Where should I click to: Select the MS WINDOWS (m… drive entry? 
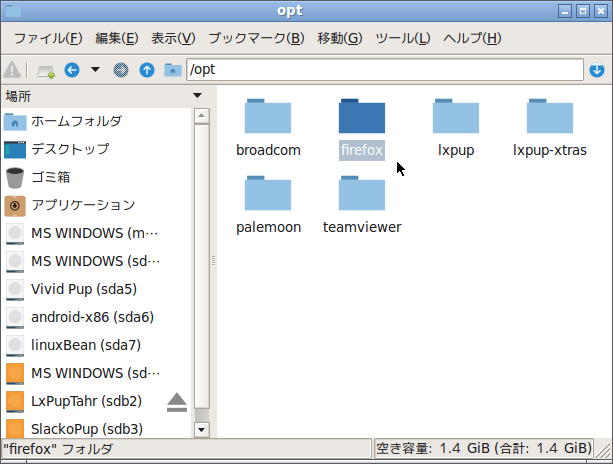click(96, 233)
